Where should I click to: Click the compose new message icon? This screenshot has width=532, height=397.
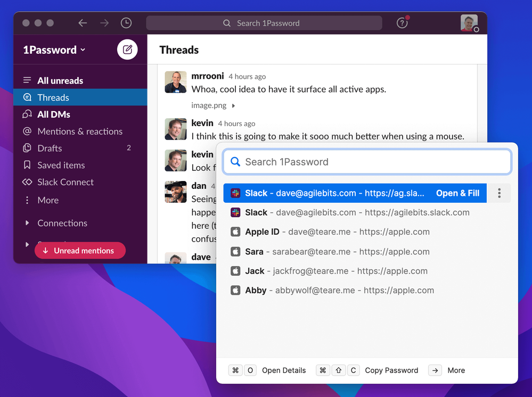pos(127,49)
